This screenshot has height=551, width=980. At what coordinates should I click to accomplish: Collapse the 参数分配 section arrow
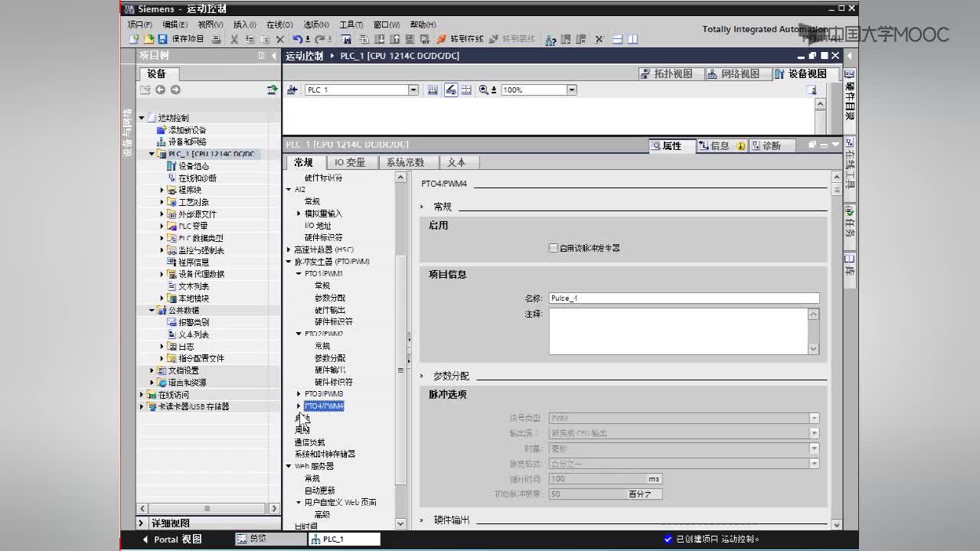(x=422, y=376)
